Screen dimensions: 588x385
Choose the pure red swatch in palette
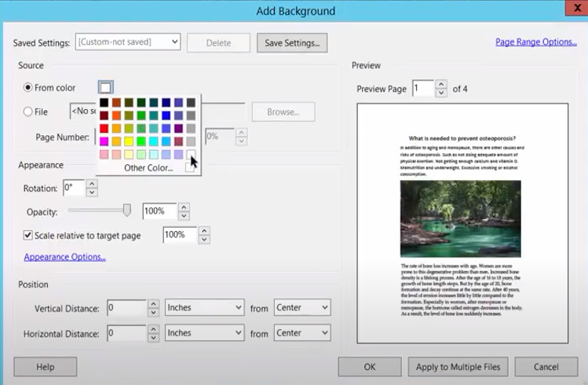[x=104, y=128]
